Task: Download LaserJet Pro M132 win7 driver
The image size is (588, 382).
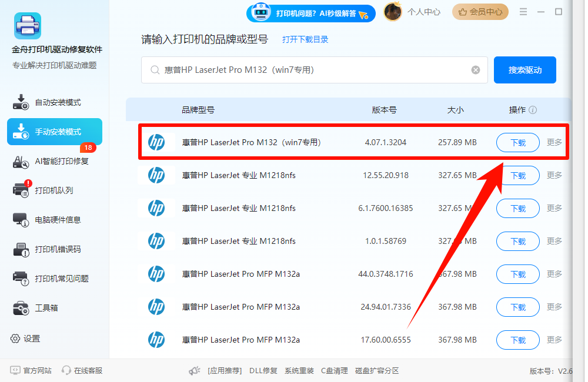Action: coord(518,142)
